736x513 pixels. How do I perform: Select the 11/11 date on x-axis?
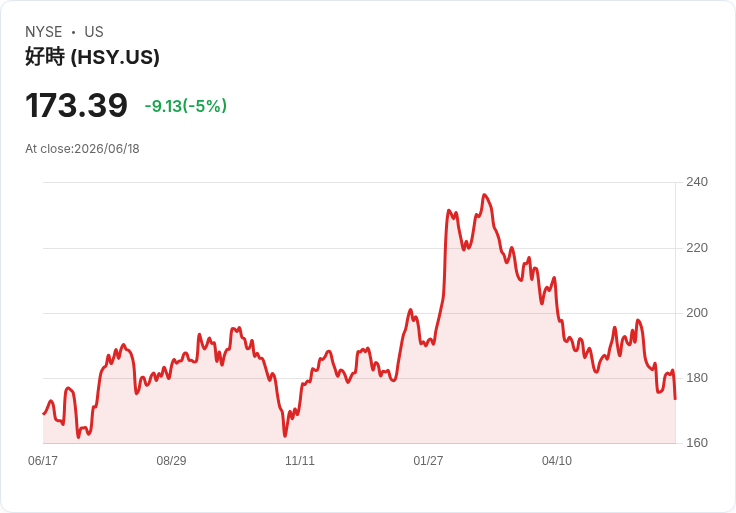(x=300, y=460)
